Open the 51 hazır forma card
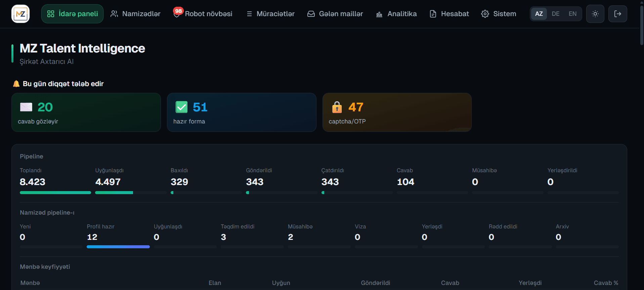The width and height of the screenshot is (644, 290). click(x=242, y=112)
